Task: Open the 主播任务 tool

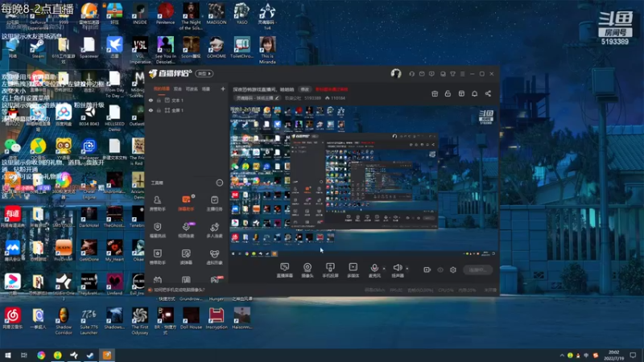Action: (x=214, y=204)
